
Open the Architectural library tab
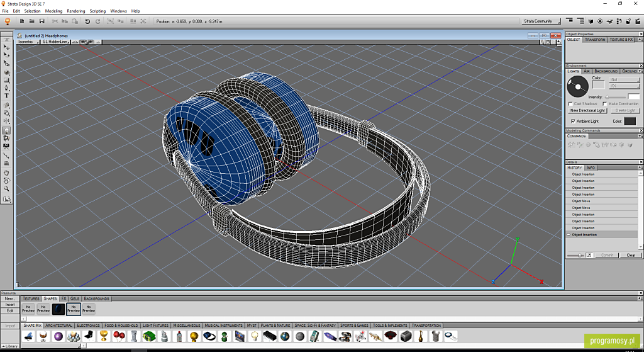58,326
